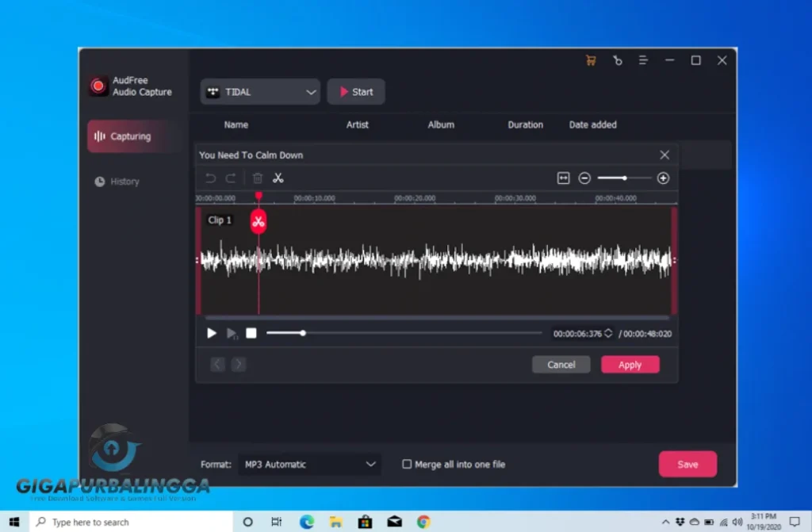Open registration via the key icon

pos(617,59)
